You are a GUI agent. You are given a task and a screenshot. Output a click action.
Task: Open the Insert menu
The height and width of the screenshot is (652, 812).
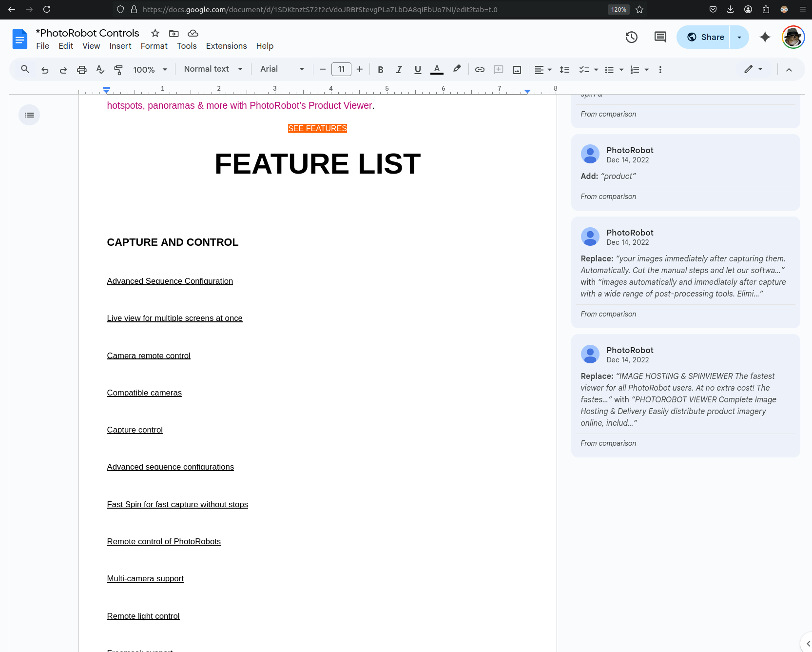(120, 46)
